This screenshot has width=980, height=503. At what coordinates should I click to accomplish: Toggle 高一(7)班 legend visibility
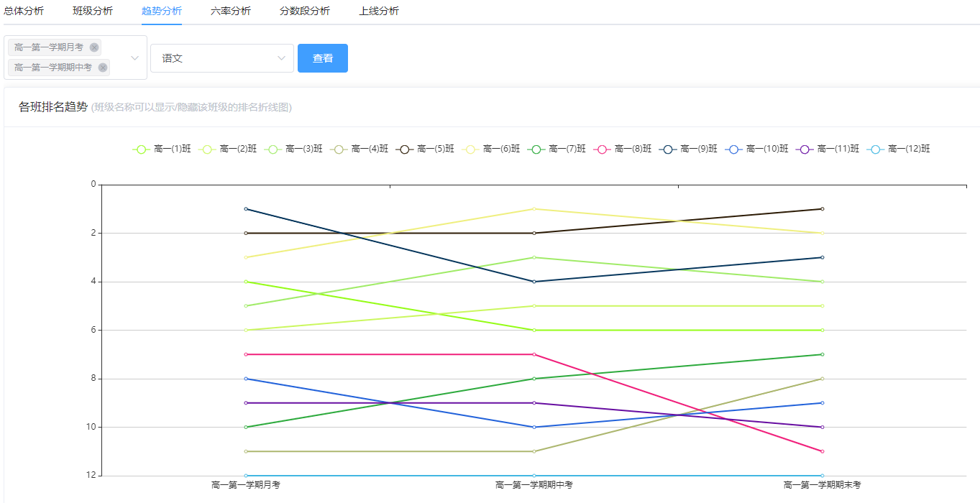[557, 149]
